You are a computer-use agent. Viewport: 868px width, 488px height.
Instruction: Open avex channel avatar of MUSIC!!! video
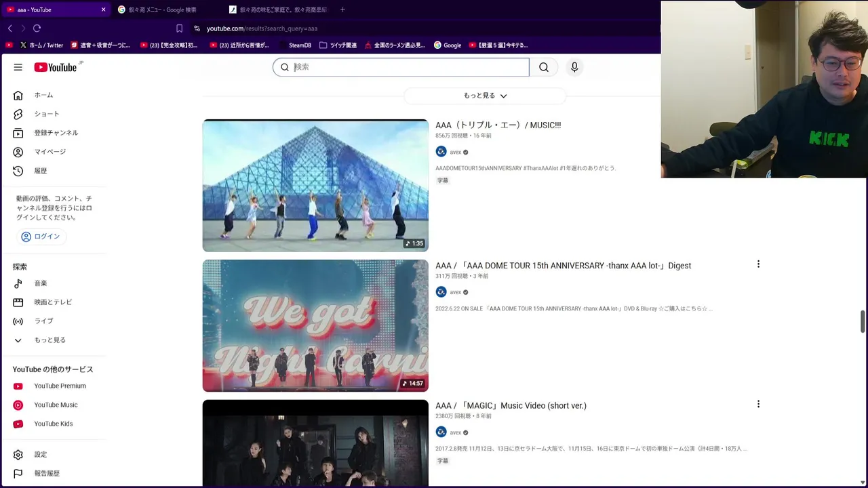[x=441, y=152]
